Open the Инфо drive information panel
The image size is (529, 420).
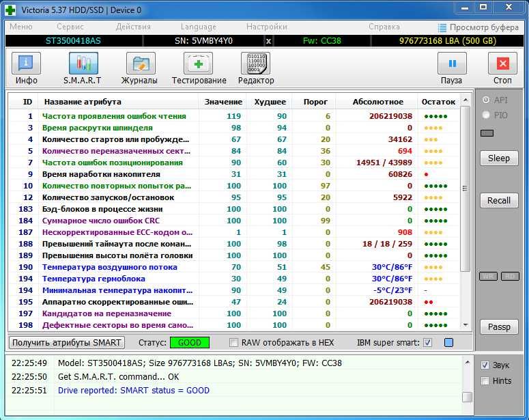tap(27, 68)
